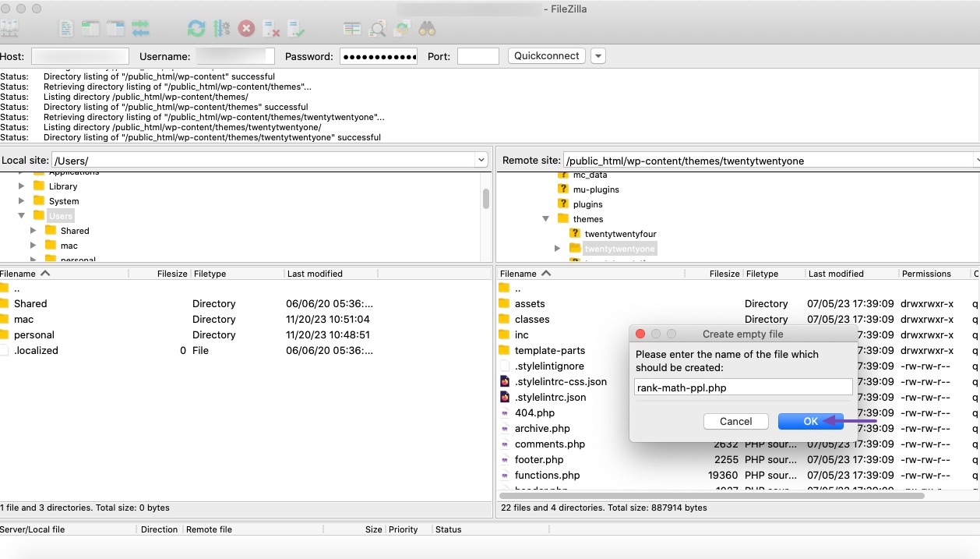Select plugins in remote tree
This screenshot has height=559, width=980.
point(587,204)
